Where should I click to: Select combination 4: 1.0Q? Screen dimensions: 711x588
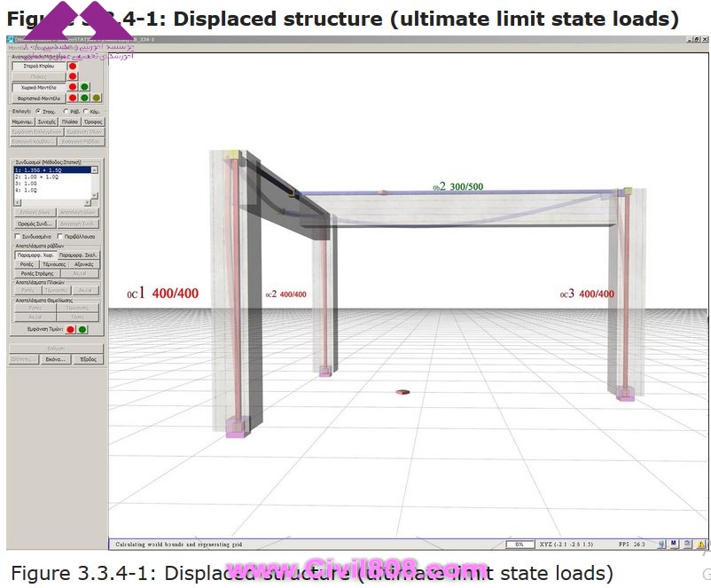(x=52, y=190)
